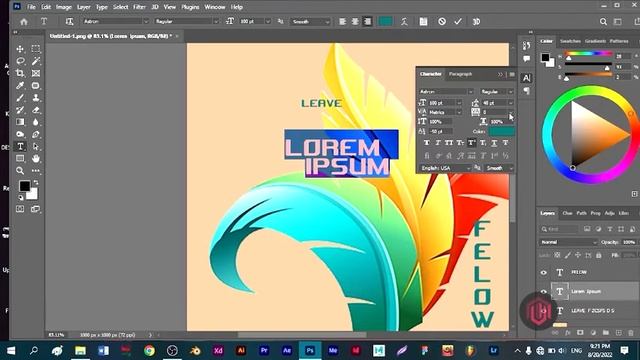Viewport: 640px width, 360px height.
Task: Click the layer Opacity value field
Action: click(x=629, y=242)
